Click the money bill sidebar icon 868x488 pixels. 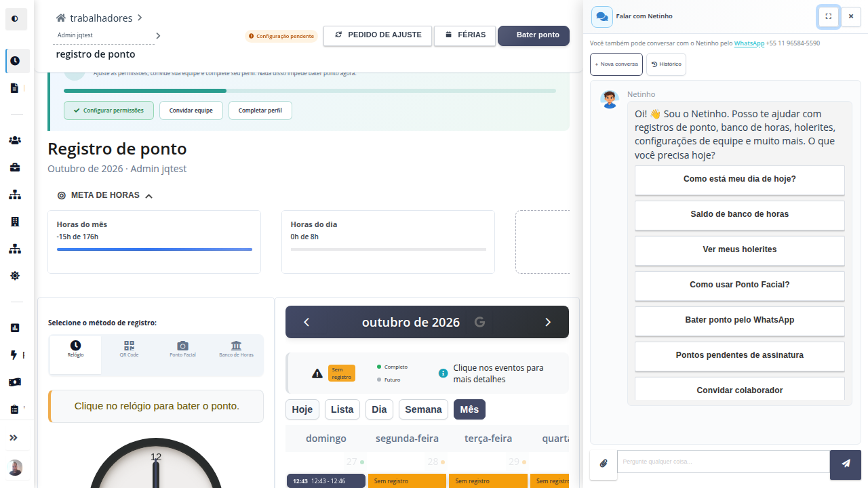click(15, 382)
